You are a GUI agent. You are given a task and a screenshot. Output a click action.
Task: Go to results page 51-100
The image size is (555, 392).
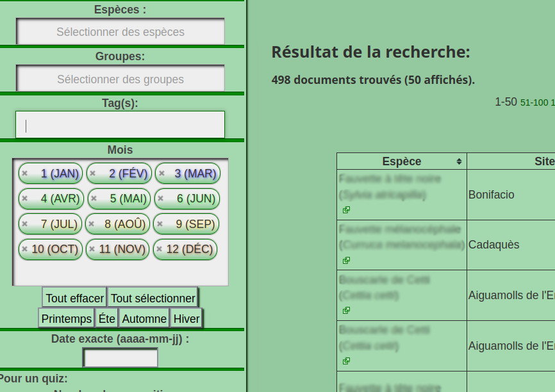pyautogui.click(x=534, y=102)
